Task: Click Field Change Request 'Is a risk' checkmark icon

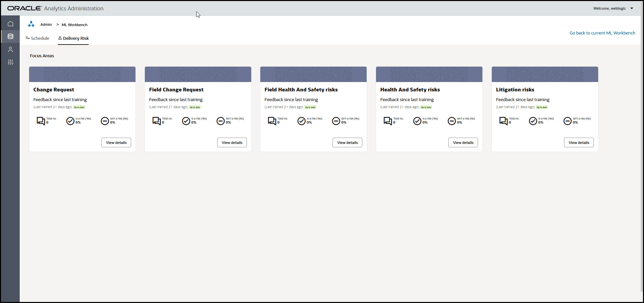Action: tap(186, 121)
